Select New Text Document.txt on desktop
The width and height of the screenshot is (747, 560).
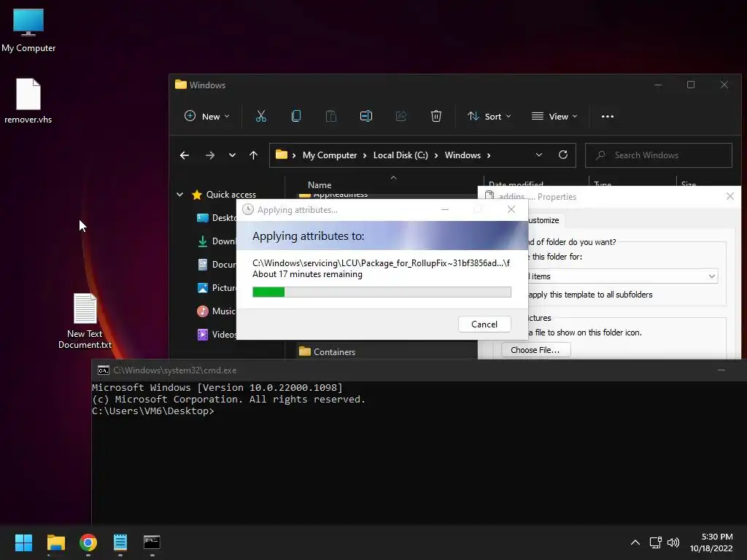pos(85,321)
